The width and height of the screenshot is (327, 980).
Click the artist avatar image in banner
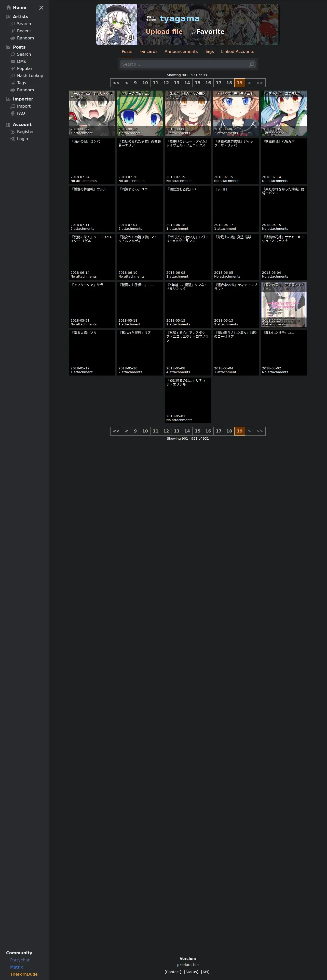pos(116,25)
